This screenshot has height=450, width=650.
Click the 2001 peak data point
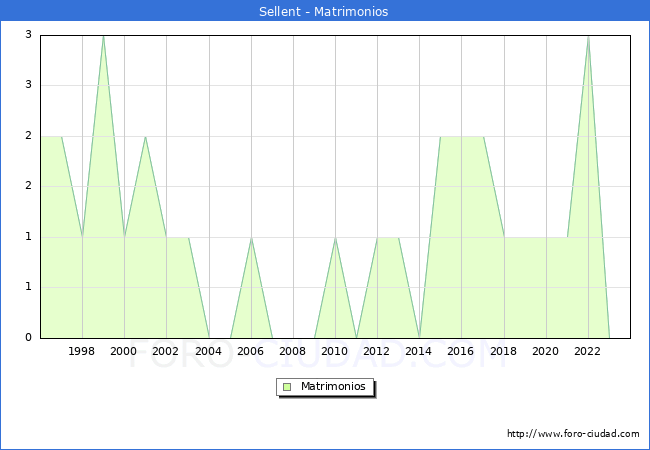click(145, 137)
